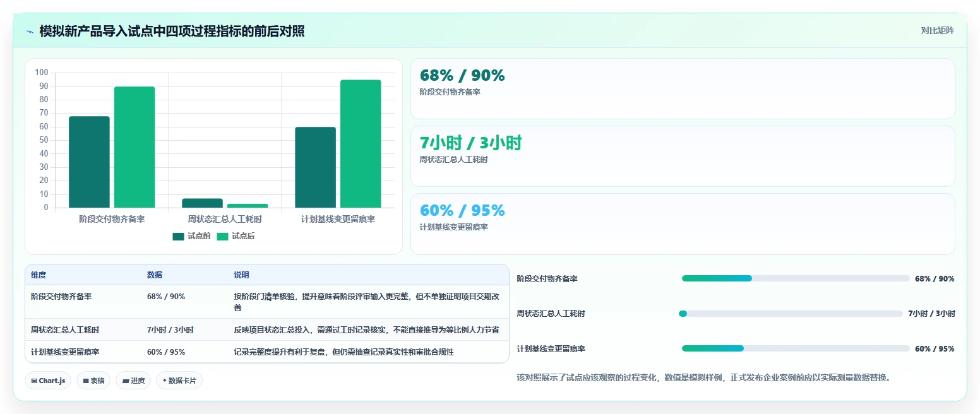Select table cell 计划基线变更留痕率
The image size is (980, 414).
click(x=65, y=352)
